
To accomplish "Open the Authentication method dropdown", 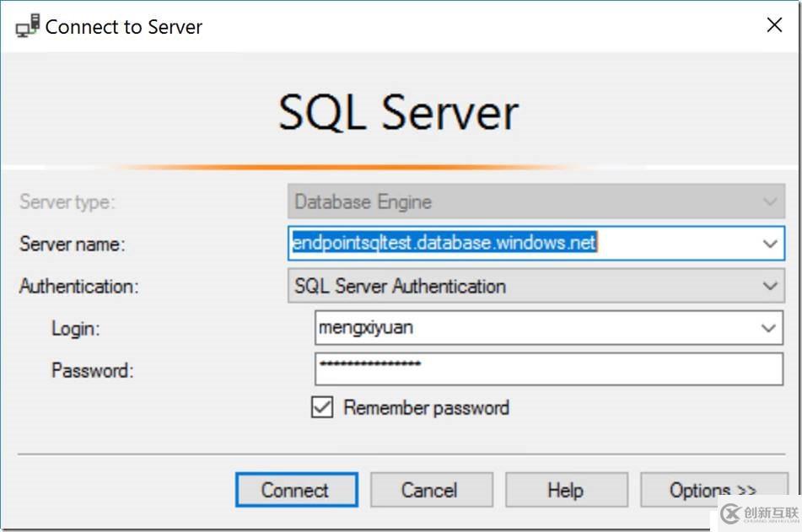I will click(x=769, y=286).
